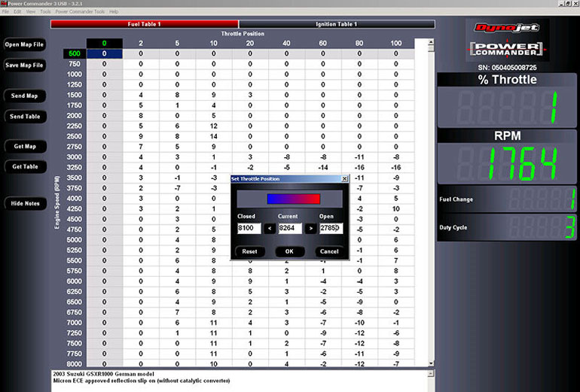The height and width of the screenshot is (392, 580).
Task: Open the Power Commander Tools menu
Action: [80, 12]
